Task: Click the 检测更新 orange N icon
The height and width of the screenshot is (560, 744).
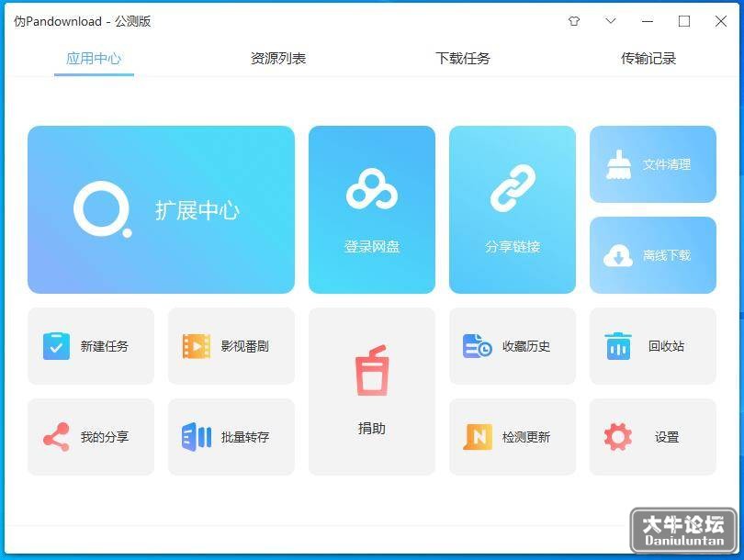Action: [x=478, y=437]
